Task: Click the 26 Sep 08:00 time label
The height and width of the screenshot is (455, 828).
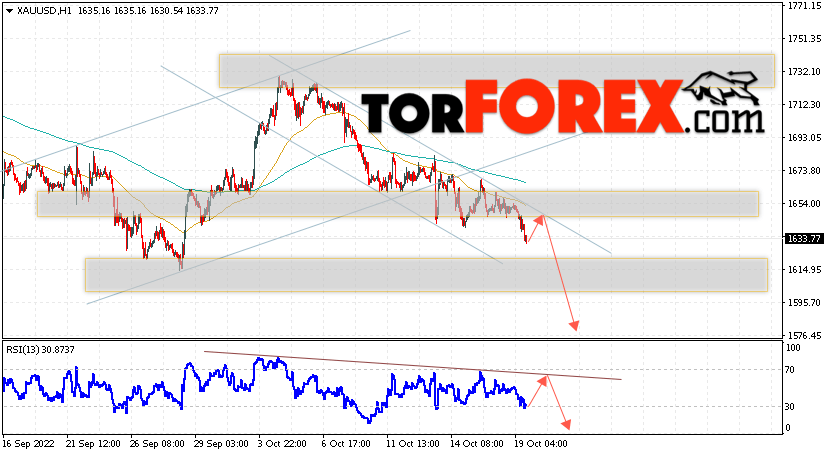Action: point(157,444)
